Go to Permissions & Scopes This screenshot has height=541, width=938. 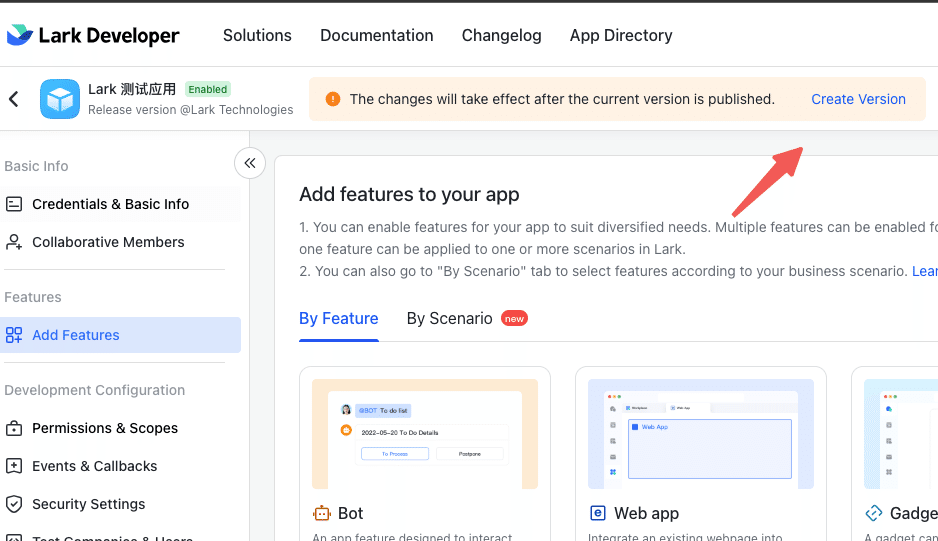tap(105, 428)
